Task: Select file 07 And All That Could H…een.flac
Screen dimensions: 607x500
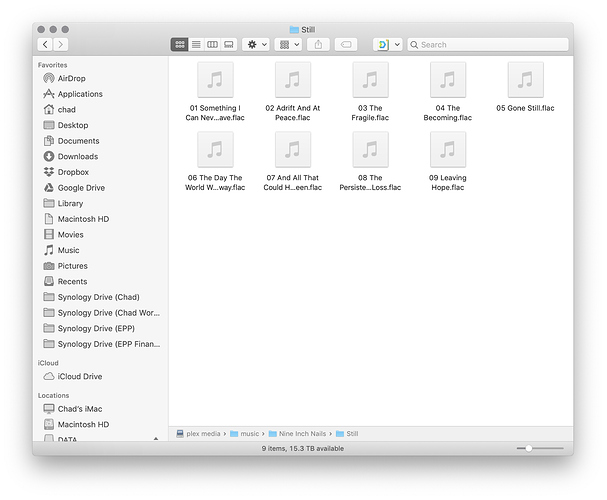Action: [x=293, y=162]
